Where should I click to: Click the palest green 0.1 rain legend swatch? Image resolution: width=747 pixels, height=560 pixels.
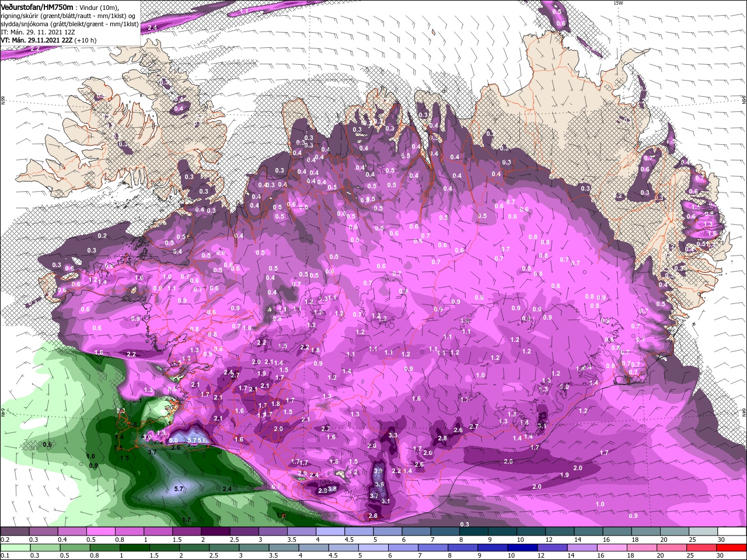(x=15, y=548)
